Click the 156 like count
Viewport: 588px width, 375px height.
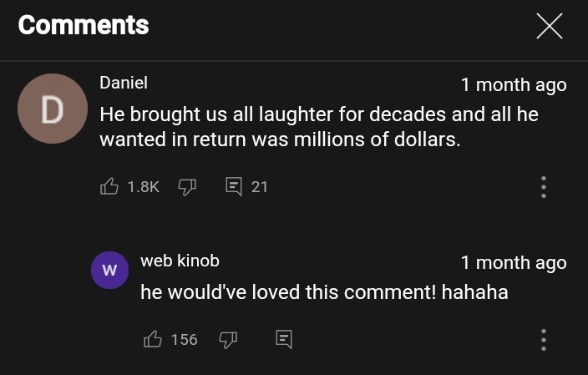[184, 339]
